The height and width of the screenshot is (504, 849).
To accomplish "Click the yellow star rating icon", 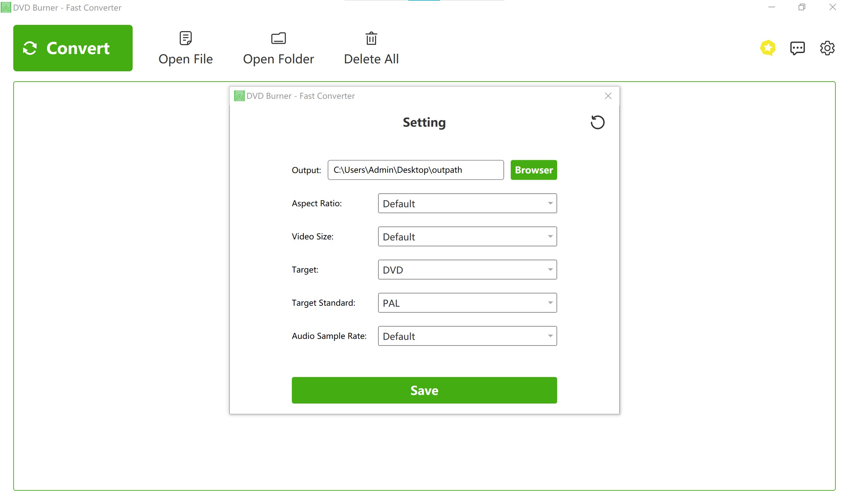I will click(x=767, y=48).
